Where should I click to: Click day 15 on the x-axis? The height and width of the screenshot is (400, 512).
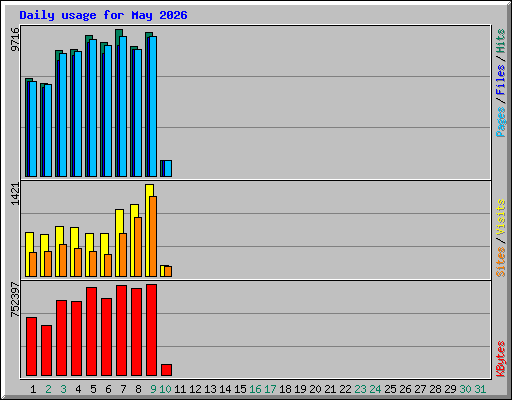[x=240, y=389]
